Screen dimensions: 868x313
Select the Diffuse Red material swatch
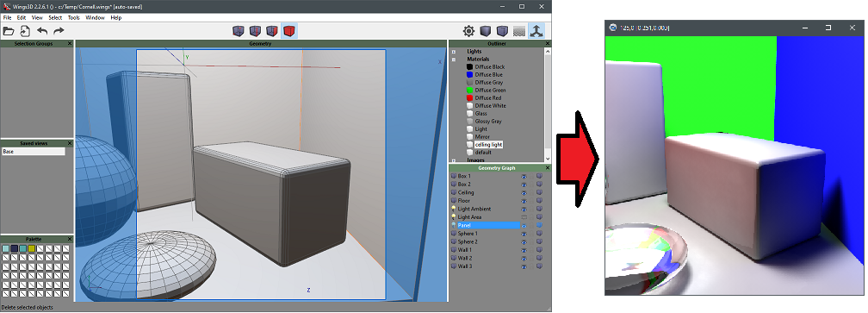470,98
